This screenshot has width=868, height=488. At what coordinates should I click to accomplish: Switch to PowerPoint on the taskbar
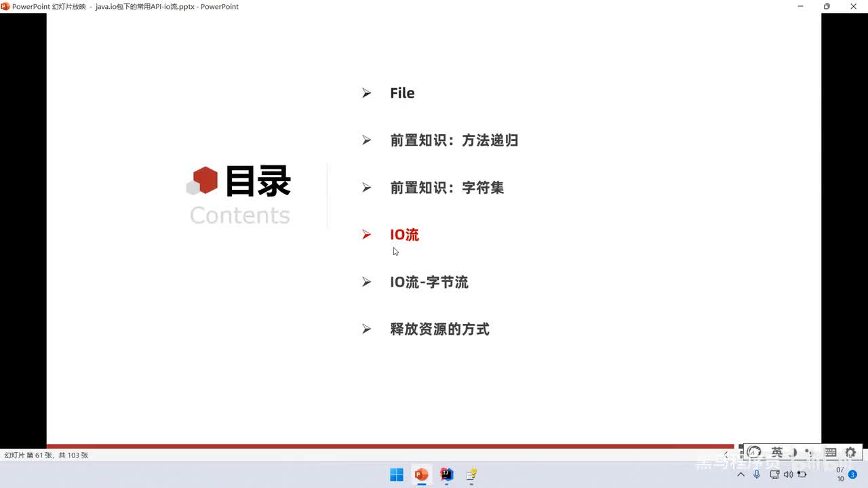pyautogui.click(x=421, y=474)
